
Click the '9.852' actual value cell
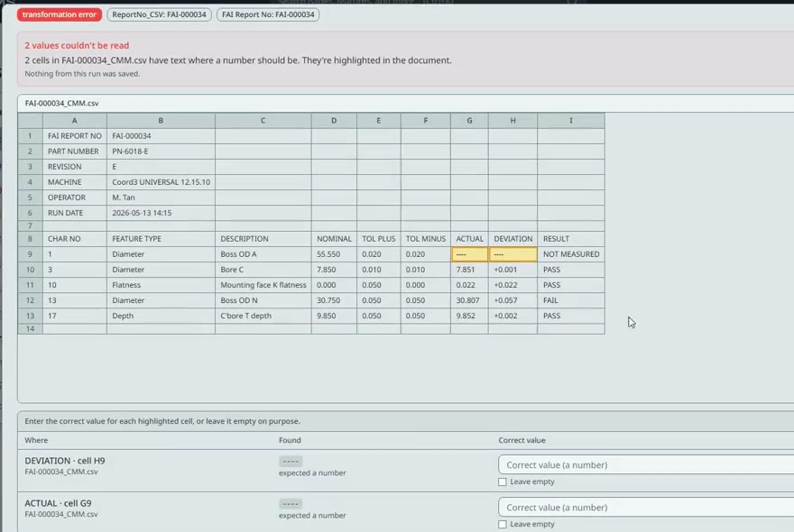[x=469, y=316]
